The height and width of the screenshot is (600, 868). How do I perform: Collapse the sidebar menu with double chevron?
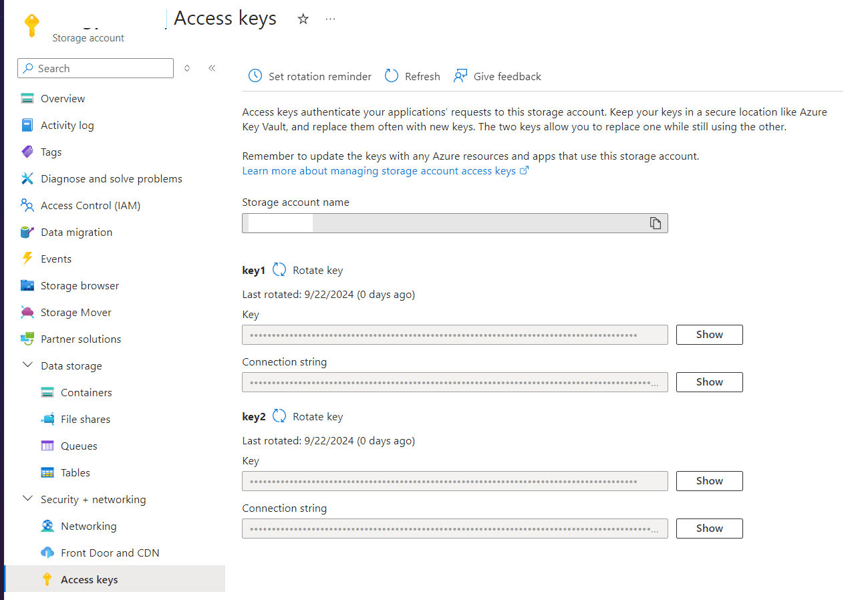[212, 68]
